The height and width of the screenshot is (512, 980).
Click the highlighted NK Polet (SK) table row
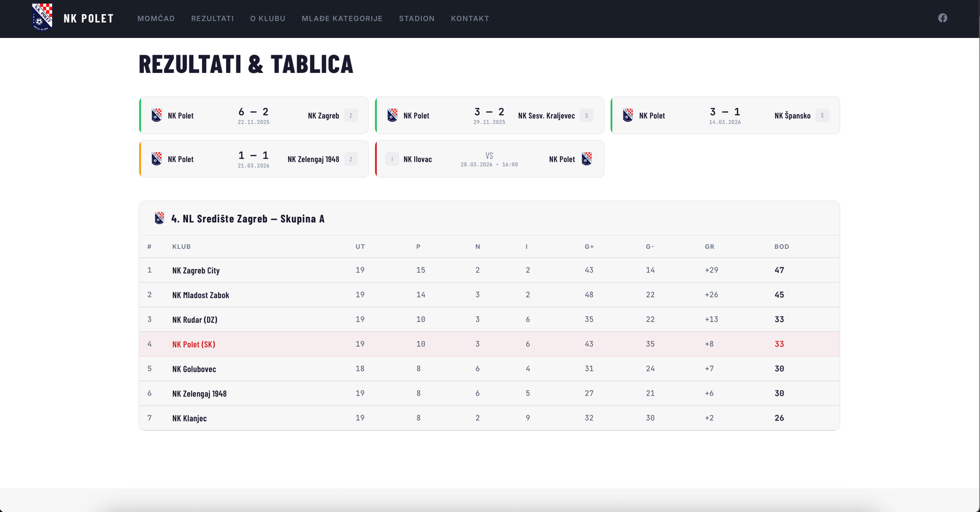194,345
